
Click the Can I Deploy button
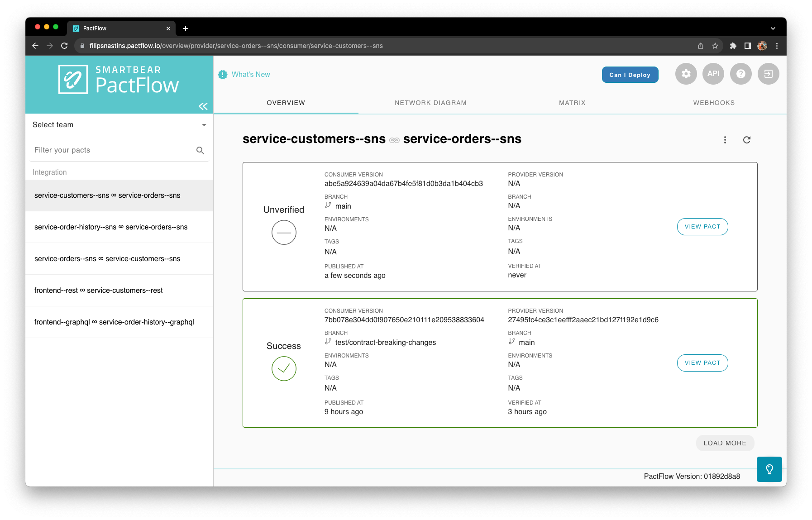pos(630,75)
